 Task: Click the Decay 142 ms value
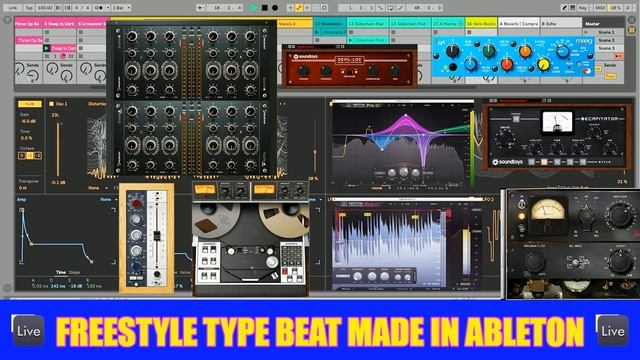pos(58,286)
